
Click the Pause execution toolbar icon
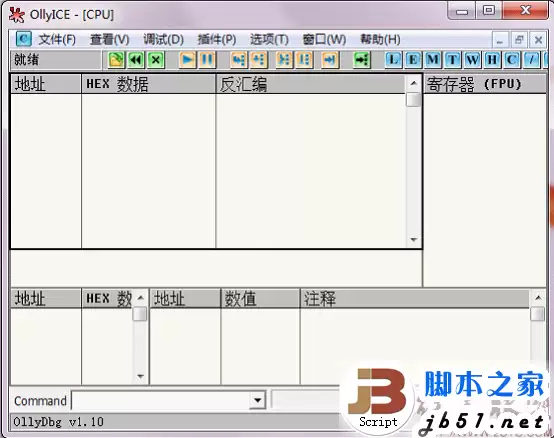(x=207, y=60)
